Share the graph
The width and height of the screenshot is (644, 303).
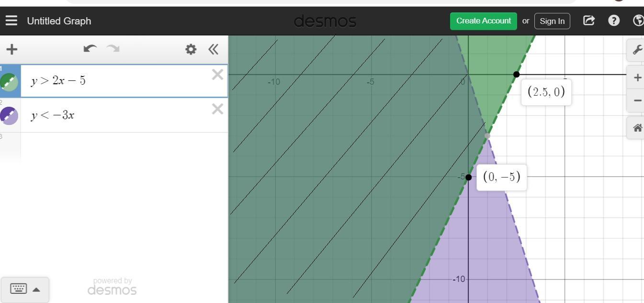click(x=589, y=21)
